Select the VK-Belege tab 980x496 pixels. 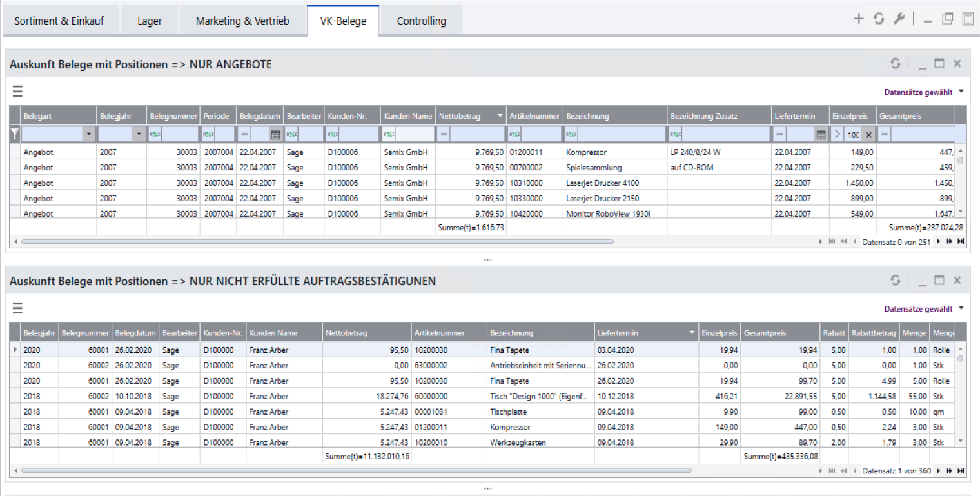click(x=343, y=21)
